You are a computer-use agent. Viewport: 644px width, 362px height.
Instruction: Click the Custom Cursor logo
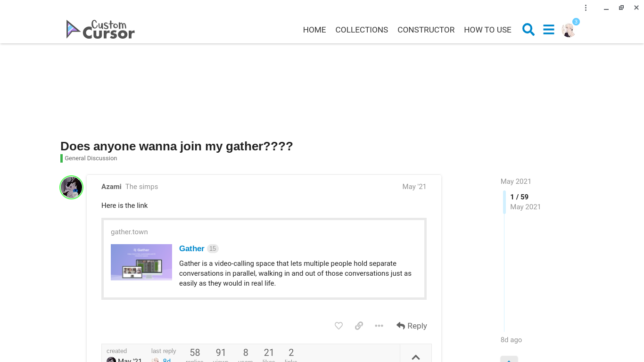click(x=100, y=29)
